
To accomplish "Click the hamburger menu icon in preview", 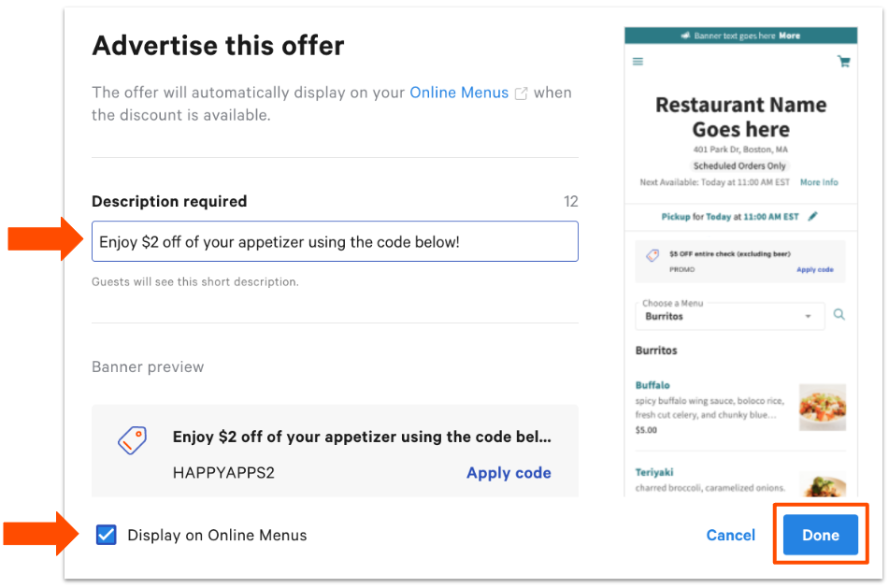I will (638, 62).
